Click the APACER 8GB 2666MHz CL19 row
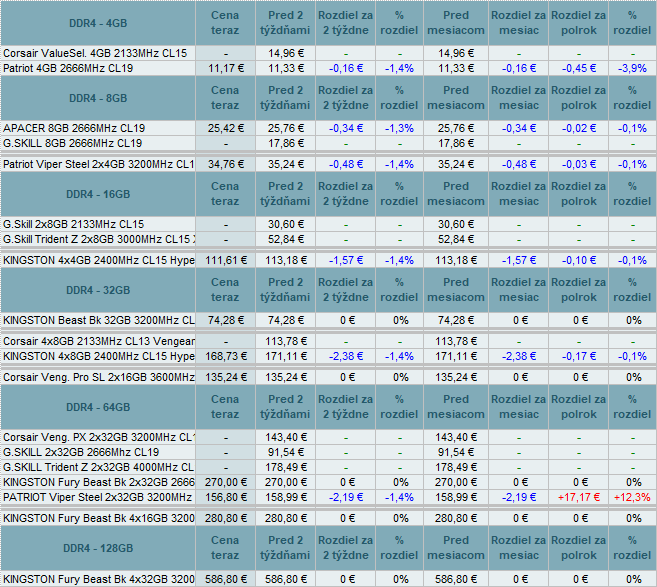Image resolution: width=657 pixels, height=587 pixels. (x=328, y=128)
